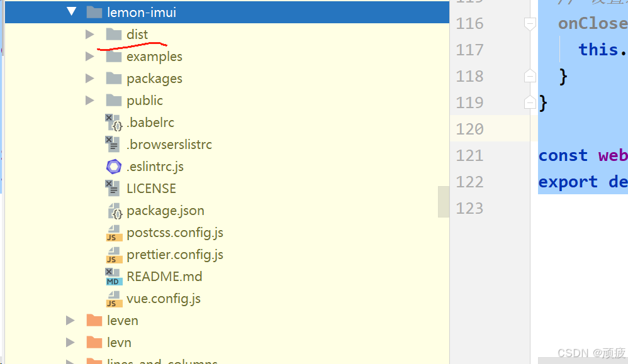Click the LICENSE file icon
This screenshot has height=364, width=628.
113,188
